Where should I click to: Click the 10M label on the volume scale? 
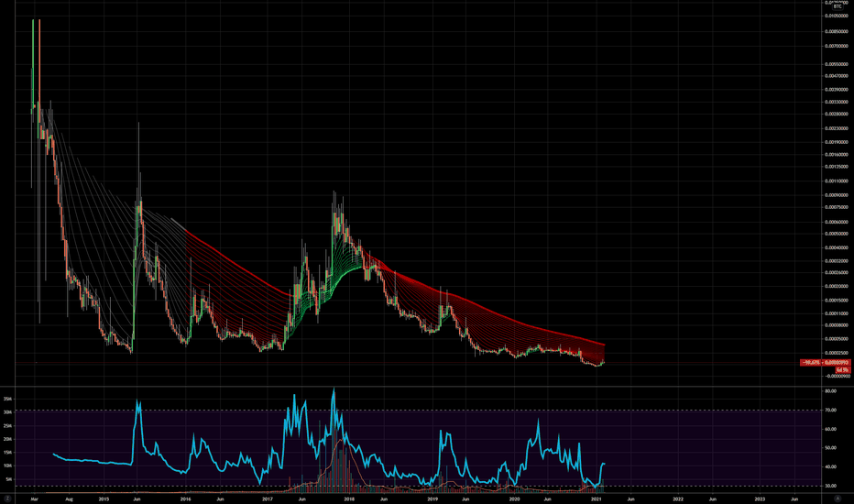point(7,466)
